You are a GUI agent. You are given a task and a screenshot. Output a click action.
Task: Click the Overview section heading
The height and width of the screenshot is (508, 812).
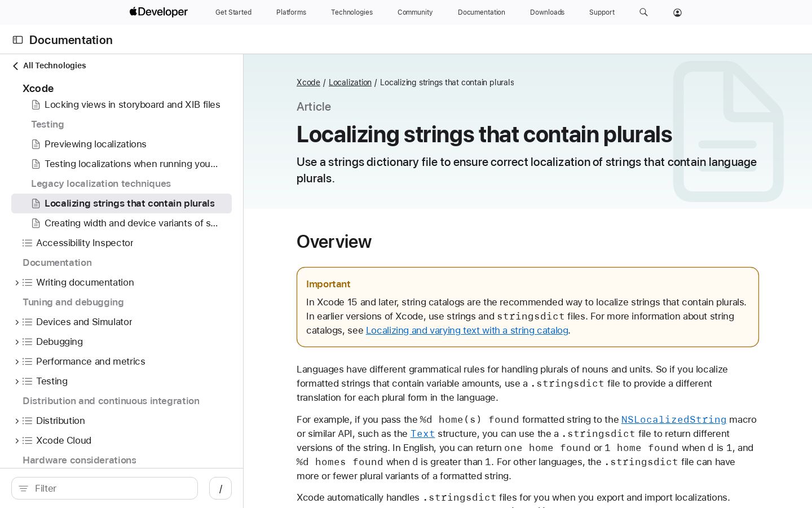point(334,242)
